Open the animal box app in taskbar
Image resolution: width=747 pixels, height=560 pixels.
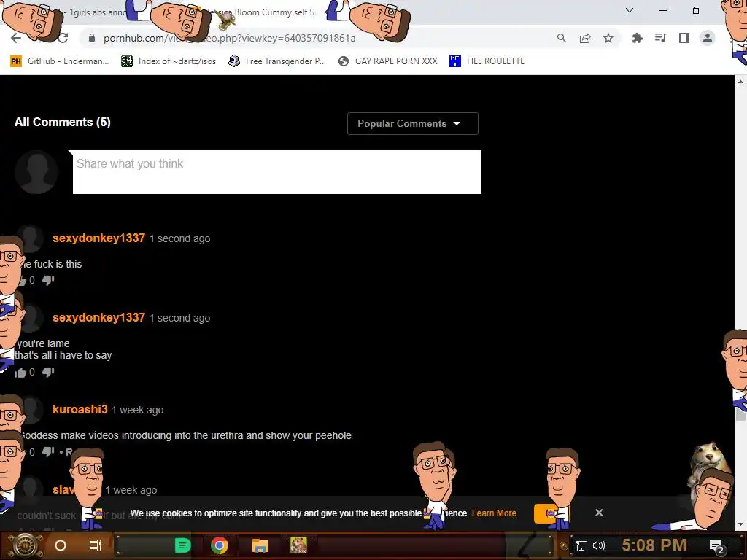pyautogui.click(x=298, y=545)
